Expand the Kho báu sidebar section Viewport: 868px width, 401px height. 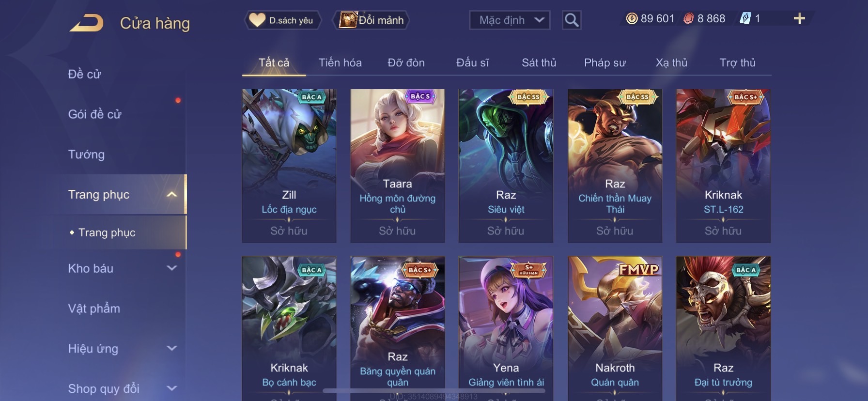171,268
